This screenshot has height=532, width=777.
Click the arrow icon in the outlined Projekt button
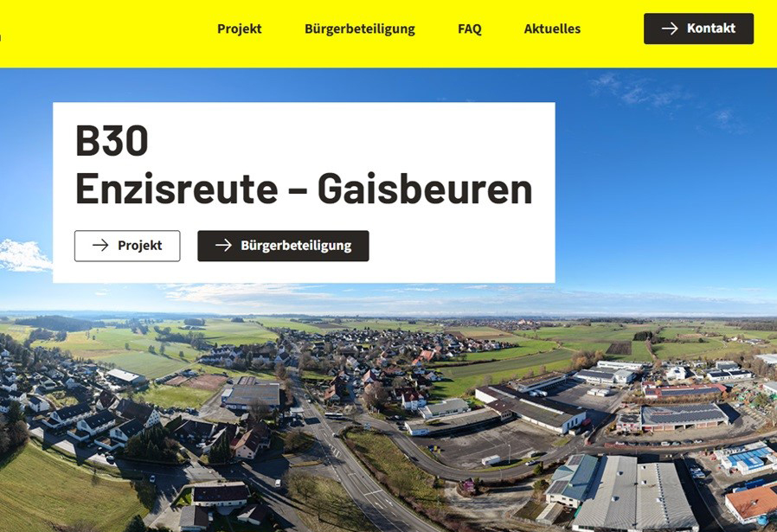click(100, 245)
